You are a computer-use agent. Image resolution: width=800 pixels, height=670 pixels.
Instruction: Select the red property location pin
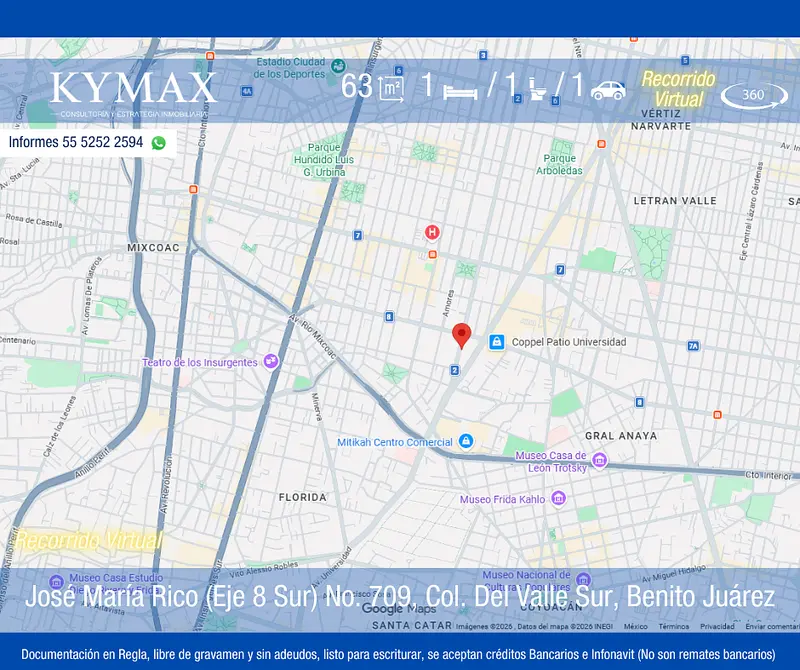point(461,335)
